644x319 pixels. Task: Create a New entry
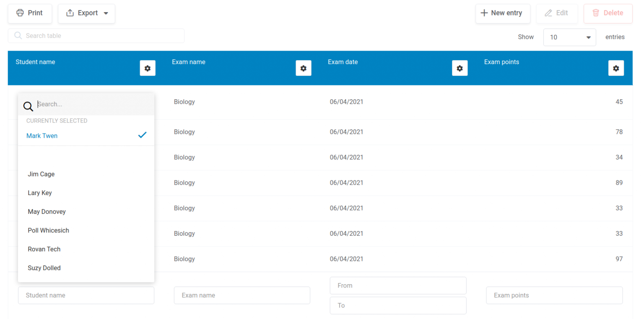(503, 13)
